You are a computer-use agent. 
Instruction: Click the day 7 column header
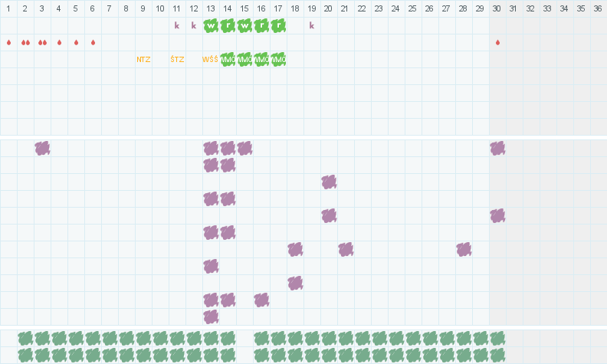point(110,8)
